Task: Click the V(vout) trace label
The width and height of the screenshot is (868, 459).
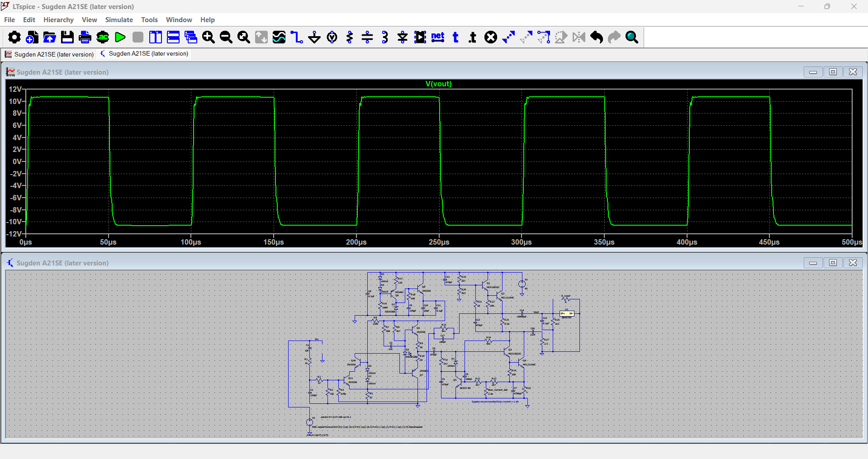Action: pos(438,84)
